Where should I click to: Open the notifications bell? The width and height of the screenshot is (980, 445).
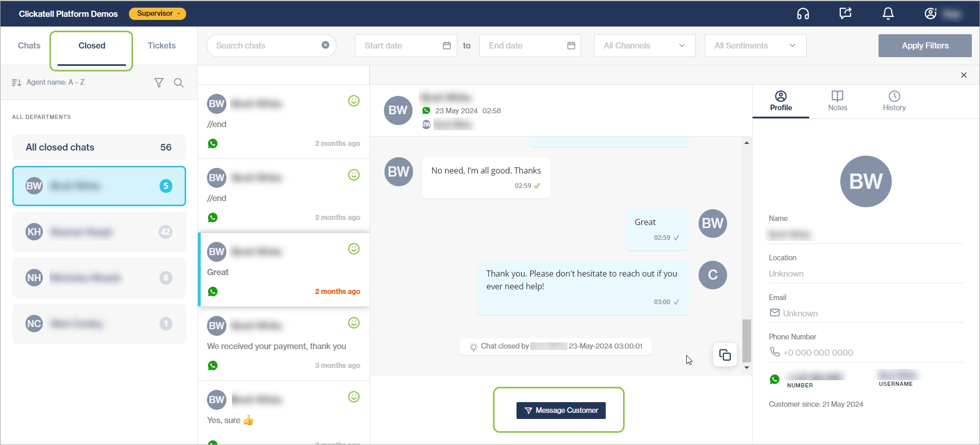(888, 14)
